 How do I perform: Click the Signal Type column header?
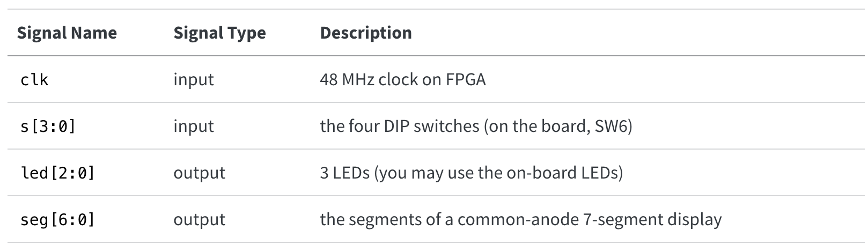219,33
